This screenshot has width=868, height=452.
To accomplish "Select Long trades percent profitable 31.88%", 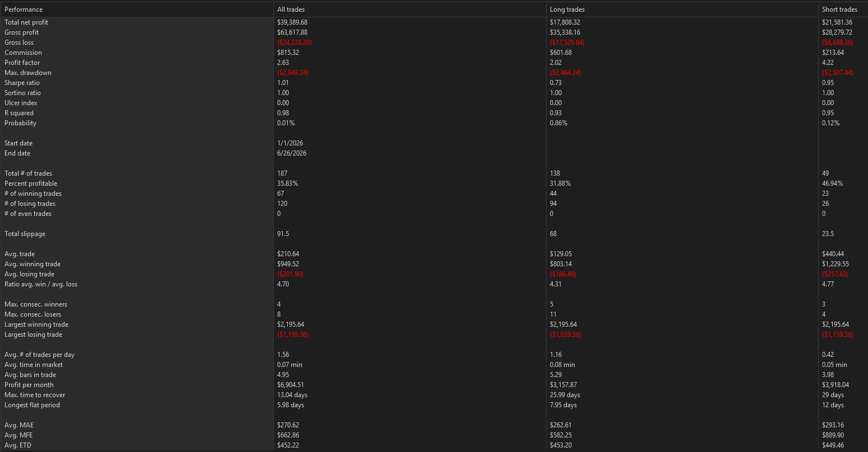I will click(559, 183).
